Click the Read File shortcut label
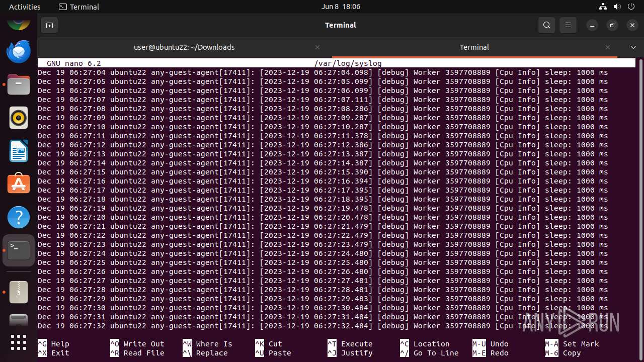Screen dimensions: 644x362 point(144,353)
